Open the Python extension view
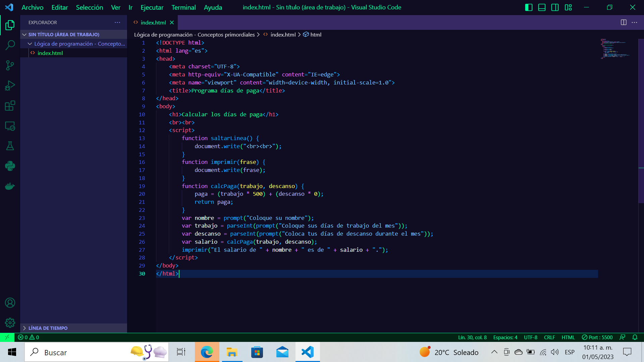 (10, 166)
